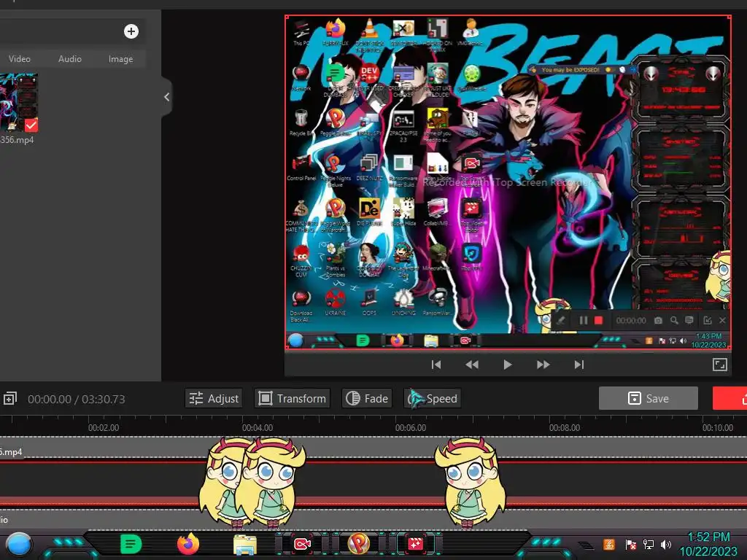Screen dimensions: 747x560
Task: Open File Explorer from the taskbar
Action: (245, 545)
